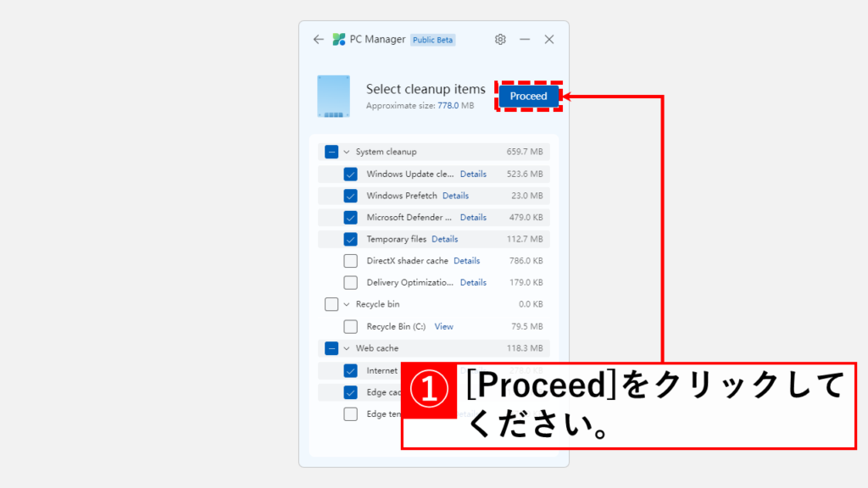The height and width of the screenshot is (488, 868).
Task: Close the PC Manager window
Action: (549, 39)
